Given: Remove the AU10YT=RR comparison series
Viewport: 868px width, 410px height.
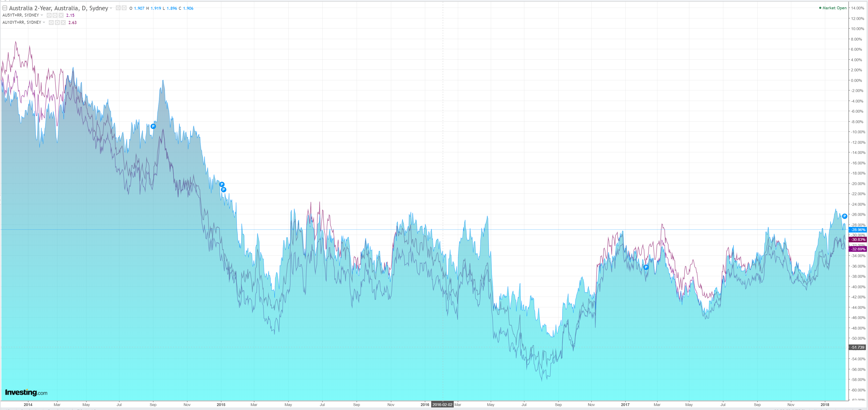Looking at the screenshot, I should pos(63,23).
